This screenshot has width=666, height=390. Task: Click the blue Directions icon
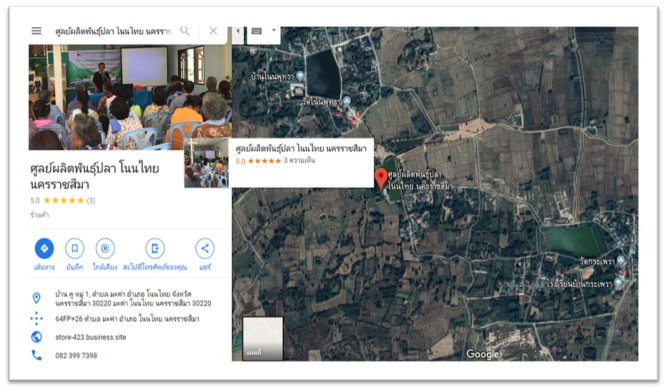click(x=44, y=249)
